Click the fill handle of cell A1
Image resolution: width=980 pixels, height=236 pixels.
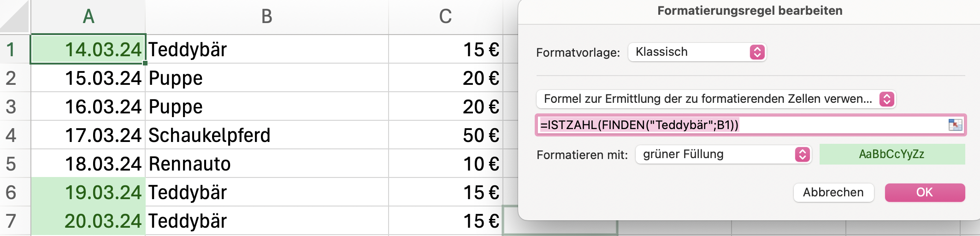click(145, 63)
